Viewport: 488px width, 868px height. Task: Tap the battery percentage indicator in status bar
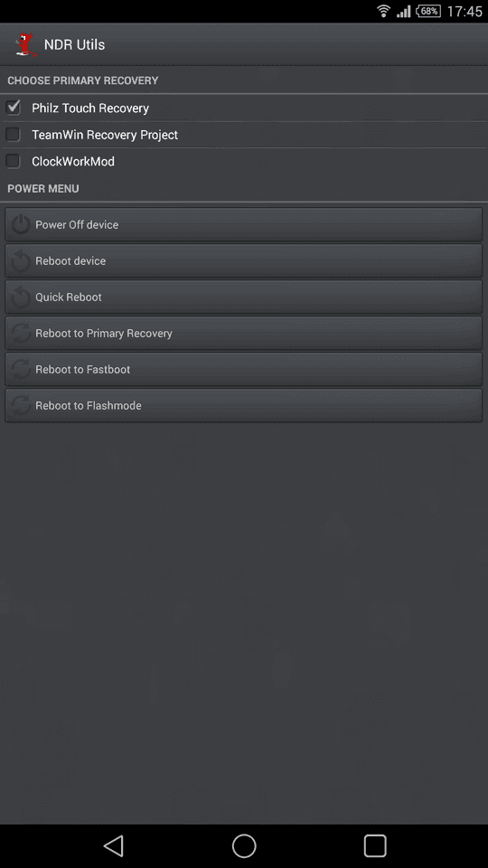click(428, 11)
